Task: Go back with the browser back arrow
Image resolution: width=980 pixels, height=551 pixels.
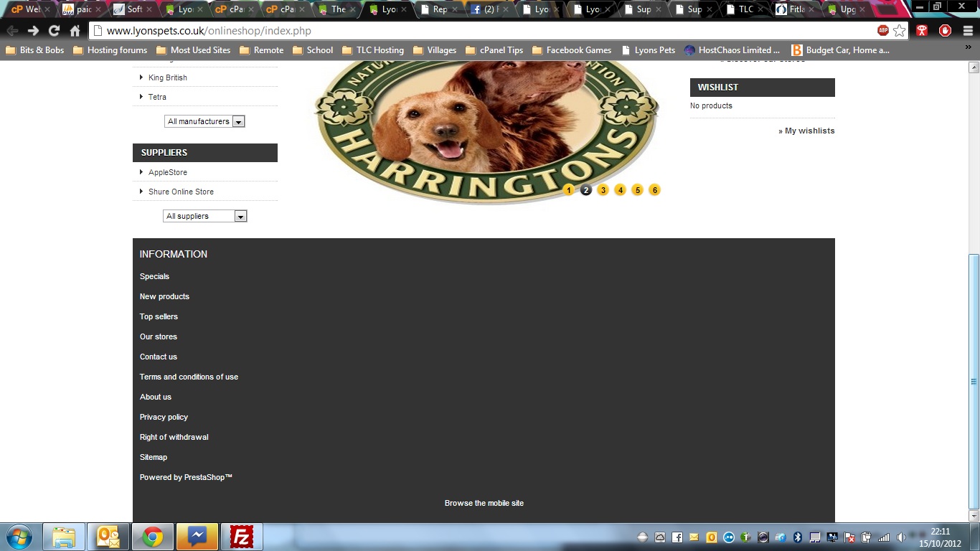Action: pos(12,31)
